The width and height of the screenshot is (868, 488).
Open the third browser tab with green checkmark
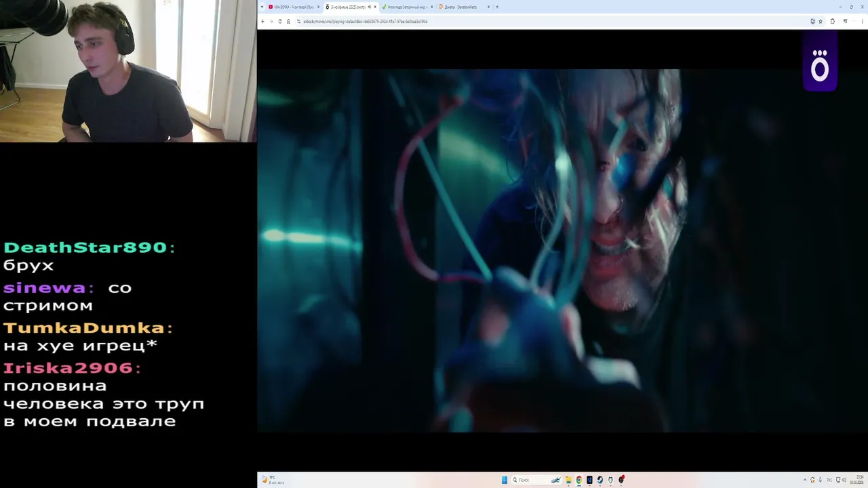[x=407, y=7]
